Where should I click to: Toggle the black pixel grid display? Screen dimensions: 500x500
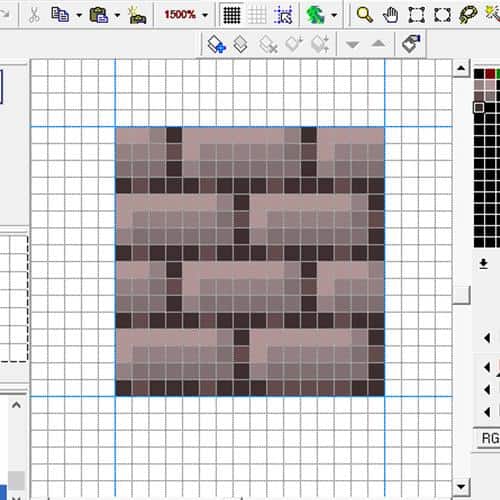(232, 15)
